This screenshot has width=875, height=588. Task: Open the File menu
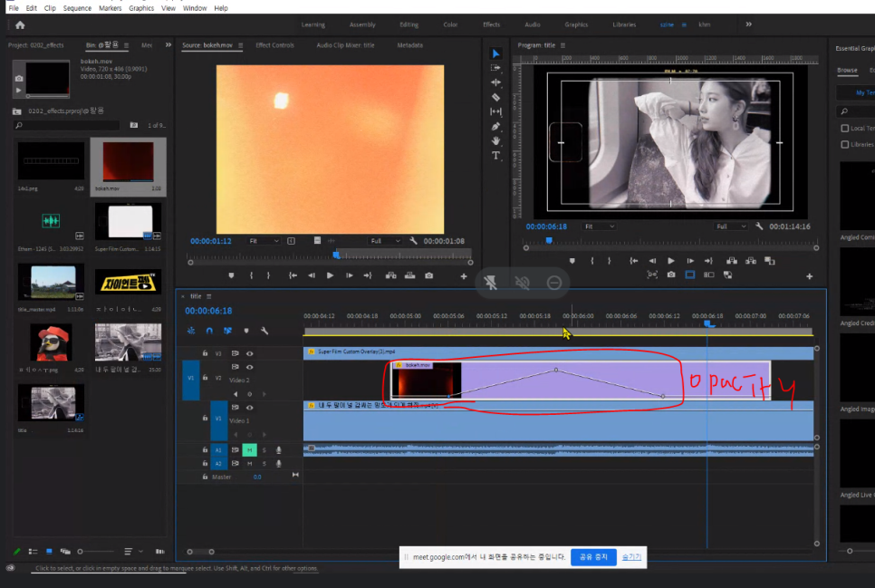tap(14, 8)
